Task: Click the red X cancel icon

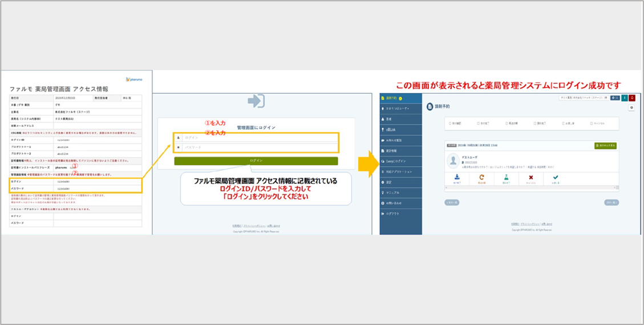Action: [530, 178]
